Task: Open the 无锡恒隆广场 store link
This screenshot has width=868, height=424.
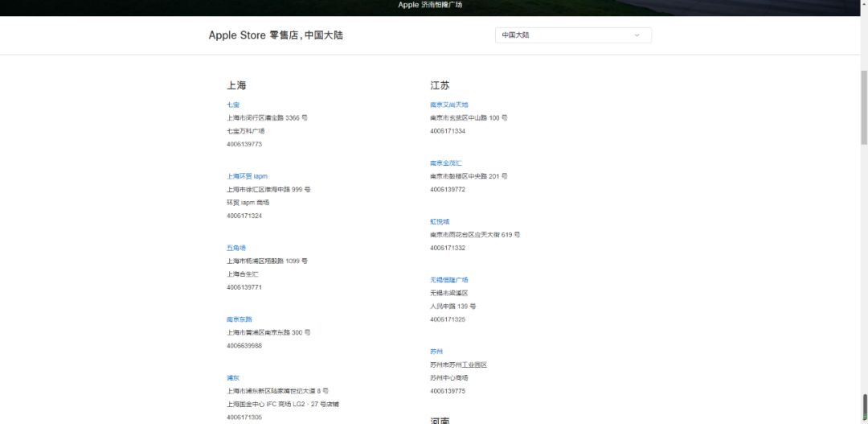Action: [x=449, y=280]
